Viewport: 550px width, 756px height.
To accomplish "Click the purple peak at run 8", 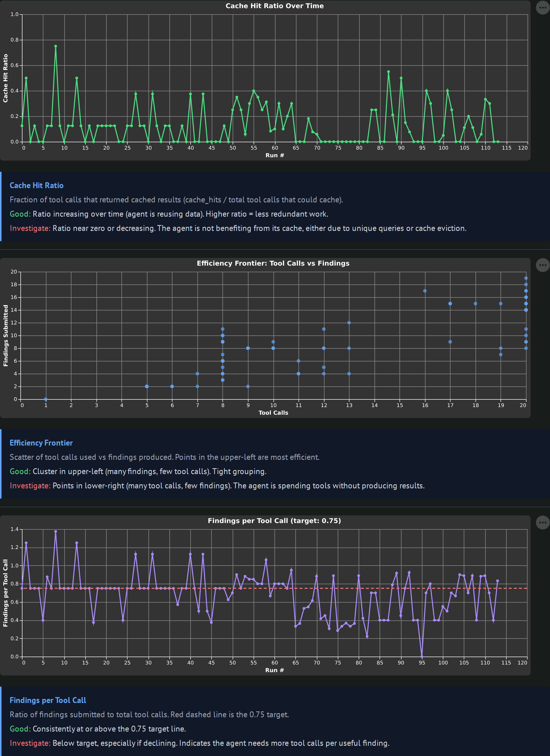I will [56, 532].
